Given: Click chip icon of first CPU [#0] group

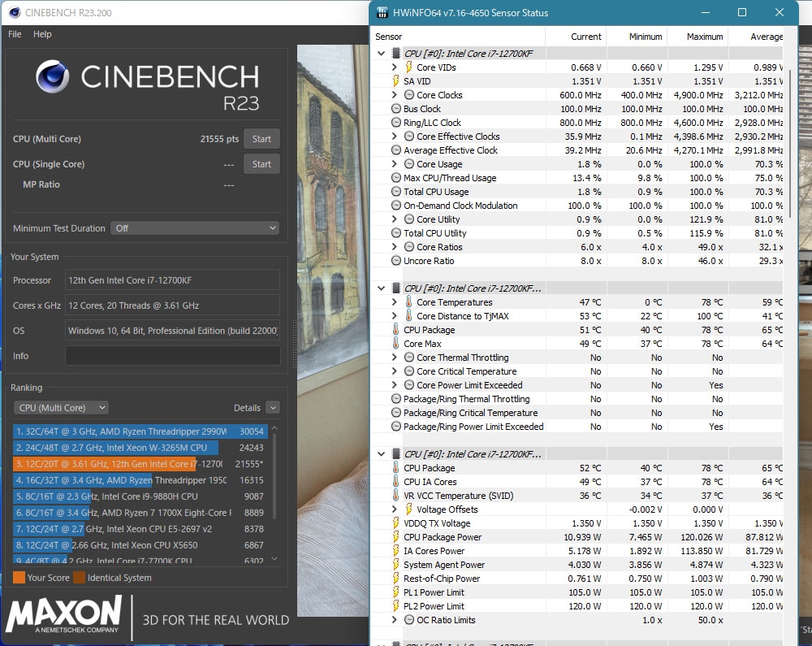Looking at the screenshot, I should [396, 54].
